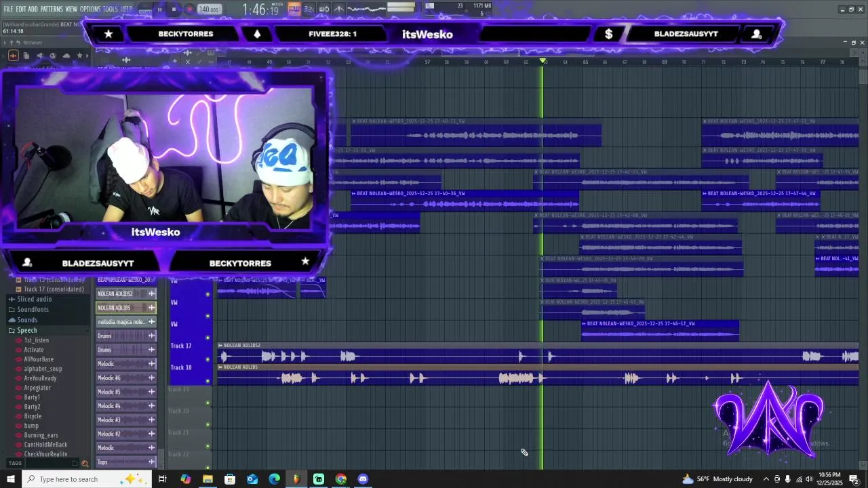Open File Explorer from the taskbar
This screenshot has height=488, width=868.
208,479
